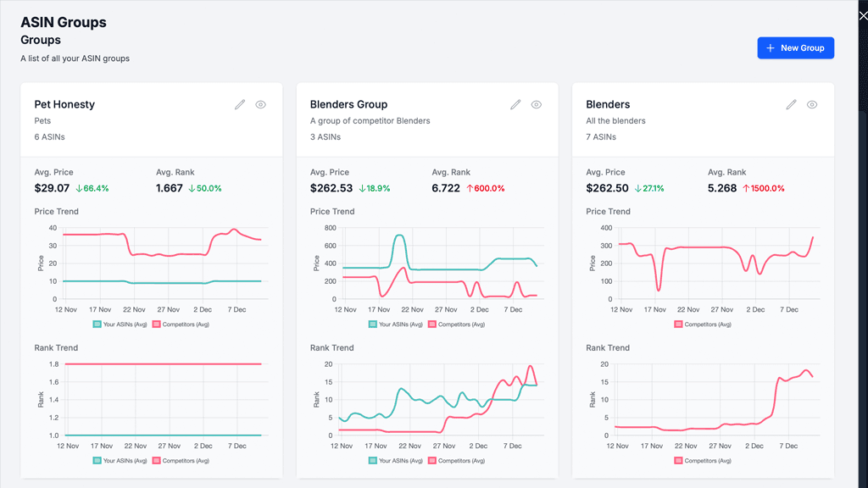This screenshot has height=488, width=868.
Task: Open the eye preview for Blenders Group
Action: tap(536, 104)
